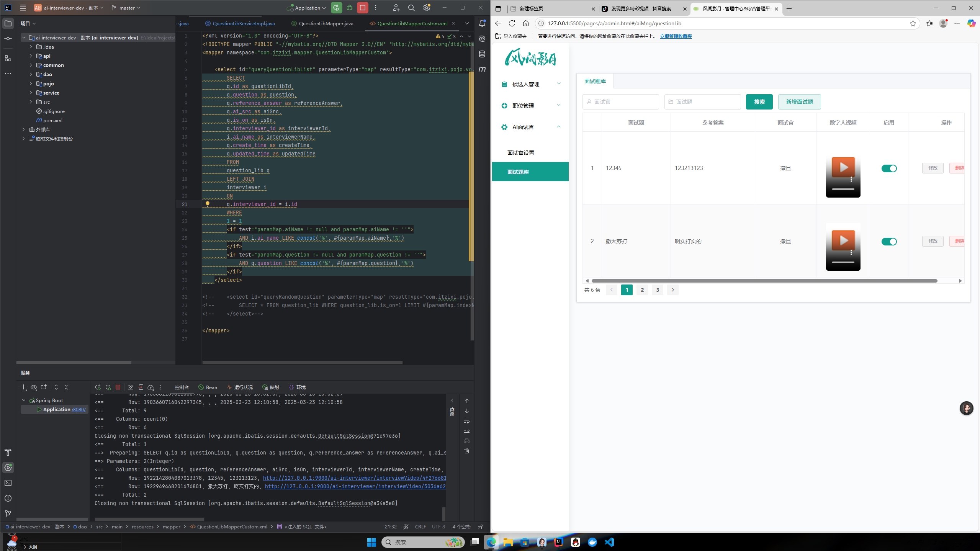The width and height of the screenshot is (980, 551).
Task: Toggle soft-wrap in console output
Action: (467, 421)
